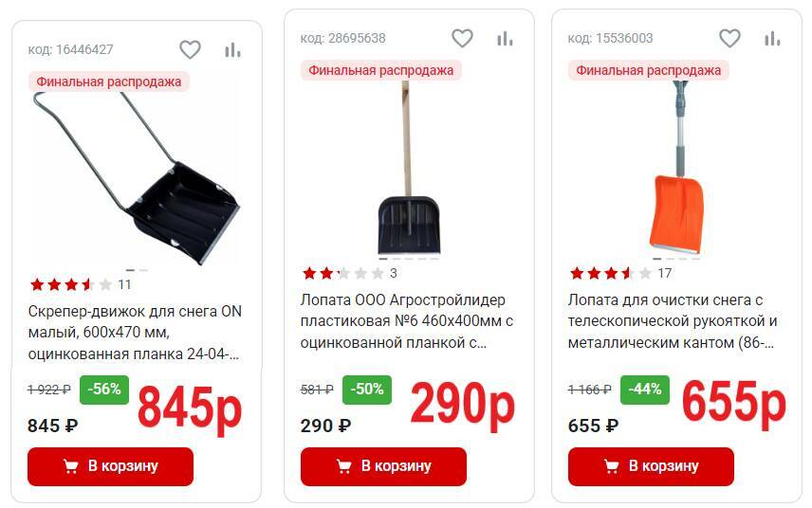Open star rating with 17 reviews
Screen dimensions: 812x508
[x=620, y=273]
